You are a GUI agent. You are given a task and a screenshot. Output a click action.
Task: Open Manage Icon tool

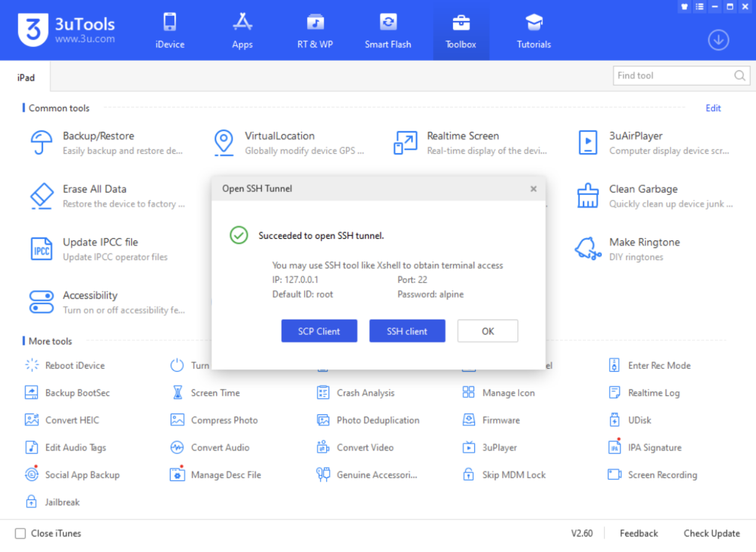click(498, 392)
